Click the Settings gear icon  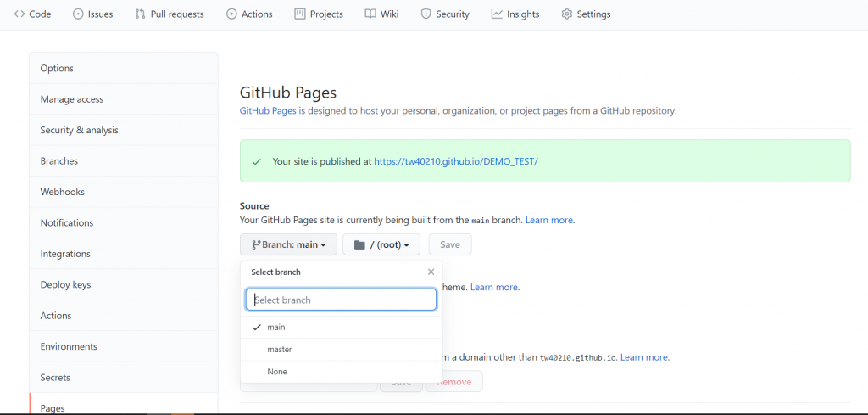pos(566,14)
